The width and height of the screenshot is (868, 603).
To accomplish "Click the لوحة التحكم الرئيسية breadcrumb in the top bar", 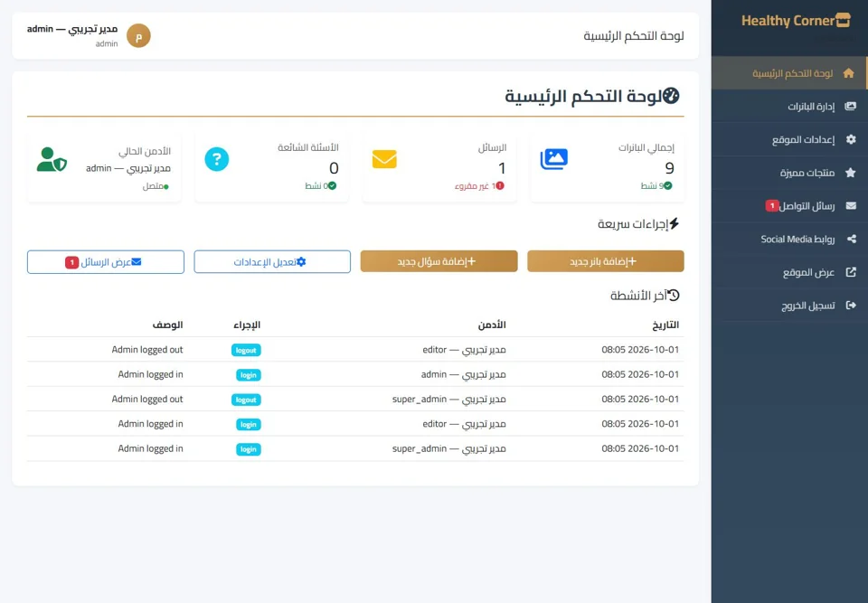I will click(x=634, y=36).
